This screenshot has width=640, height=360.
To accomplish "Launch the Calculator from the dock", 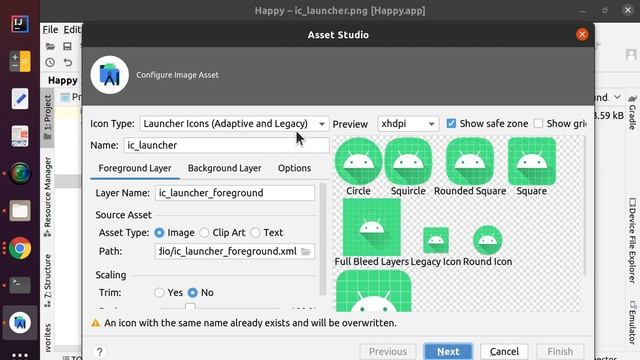I will click(20, 61).
